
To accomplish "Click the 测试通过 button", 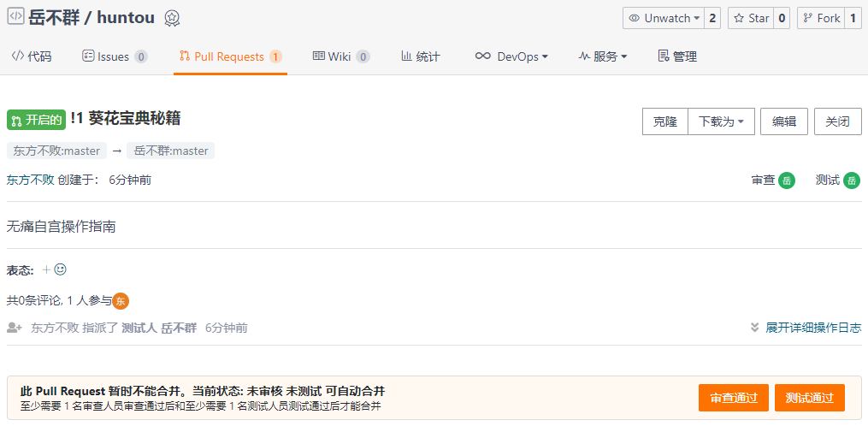I will coord(809,398).
